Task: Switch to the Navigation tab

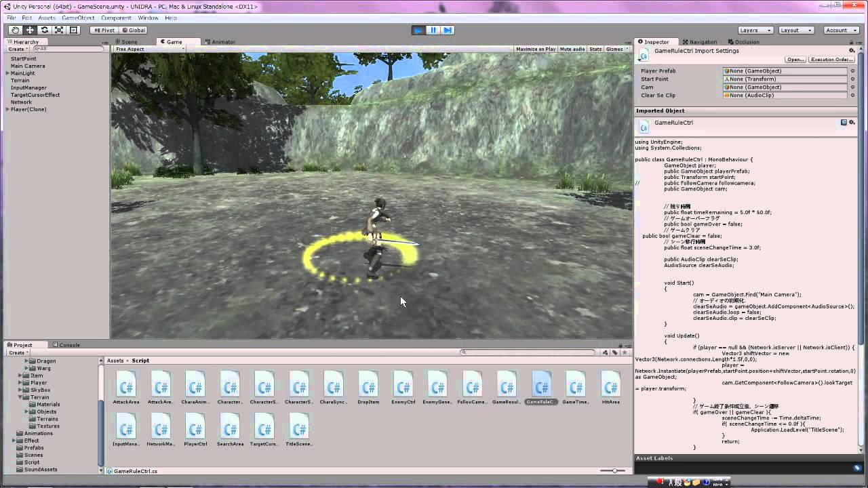Action: pos(700,41)
